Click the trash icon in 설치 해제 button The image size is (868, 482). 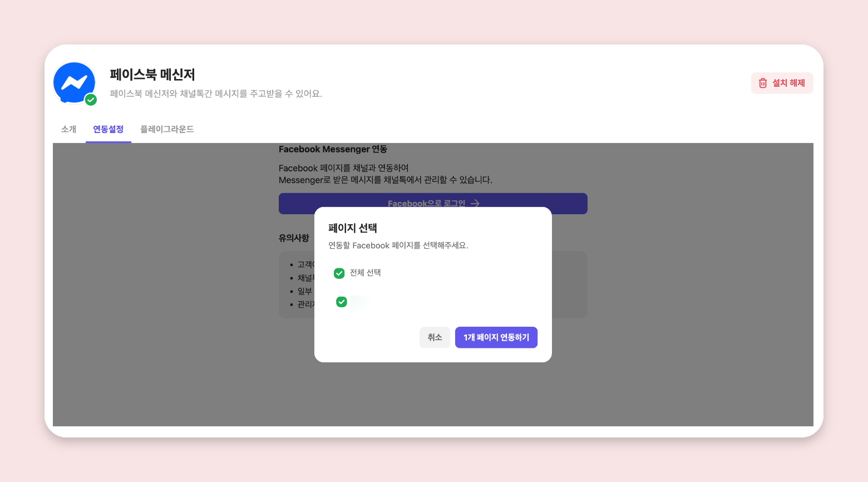(763, 83)
